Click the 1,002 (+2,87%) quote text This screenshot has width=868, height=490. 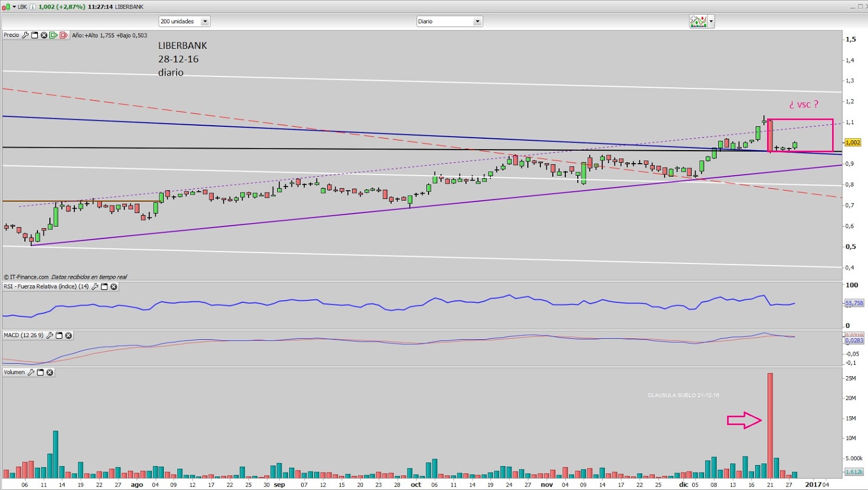(x=62, y=7)
